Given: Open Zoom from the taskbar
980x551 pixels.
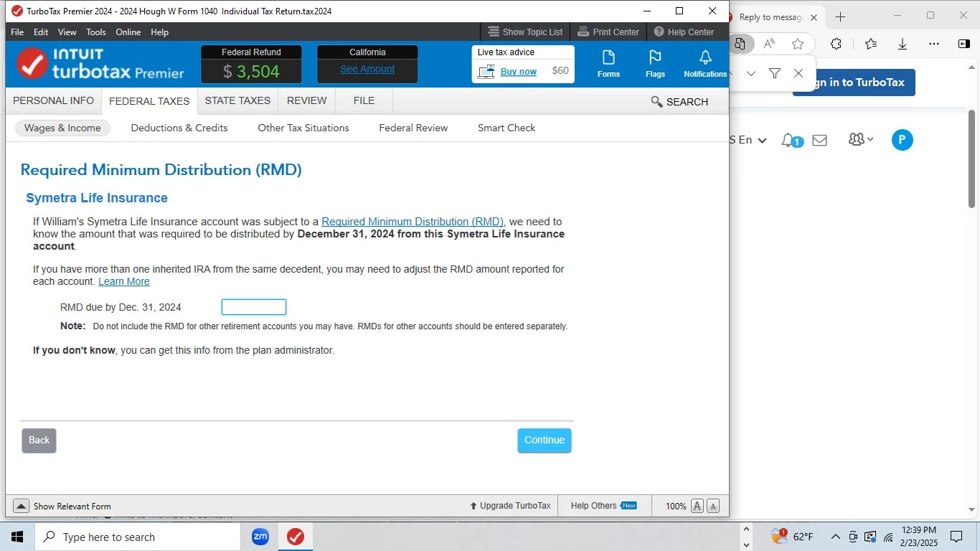Looking at the screenshot, I should (x=260, y=537).
